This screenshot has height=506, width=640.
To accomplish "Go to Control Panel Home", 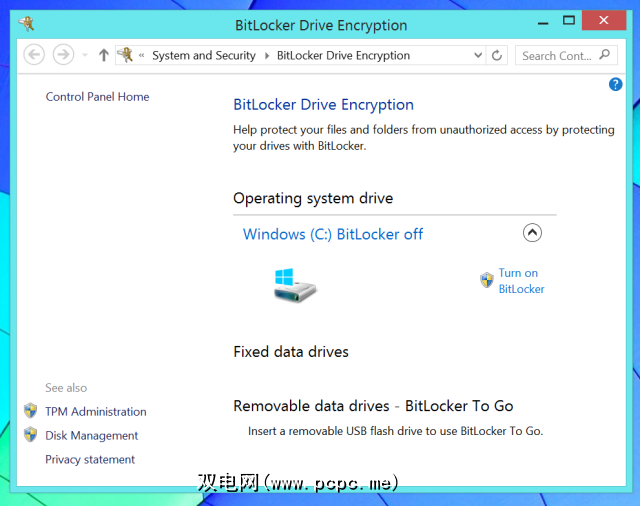I will pos(97,97).
